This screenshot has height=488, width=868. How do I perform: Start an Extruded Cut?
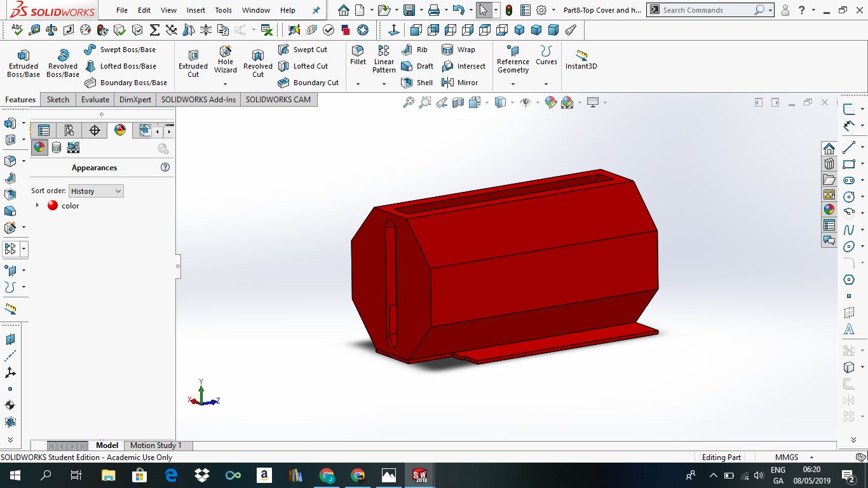193,64
